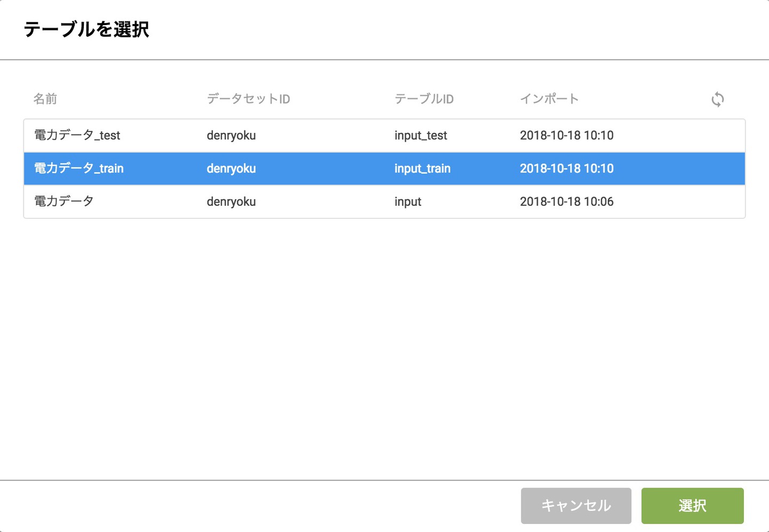This screenshot has height=532, width=769.
Task: Select the 電力データ_train row name
Action: (x=79, y=168)
